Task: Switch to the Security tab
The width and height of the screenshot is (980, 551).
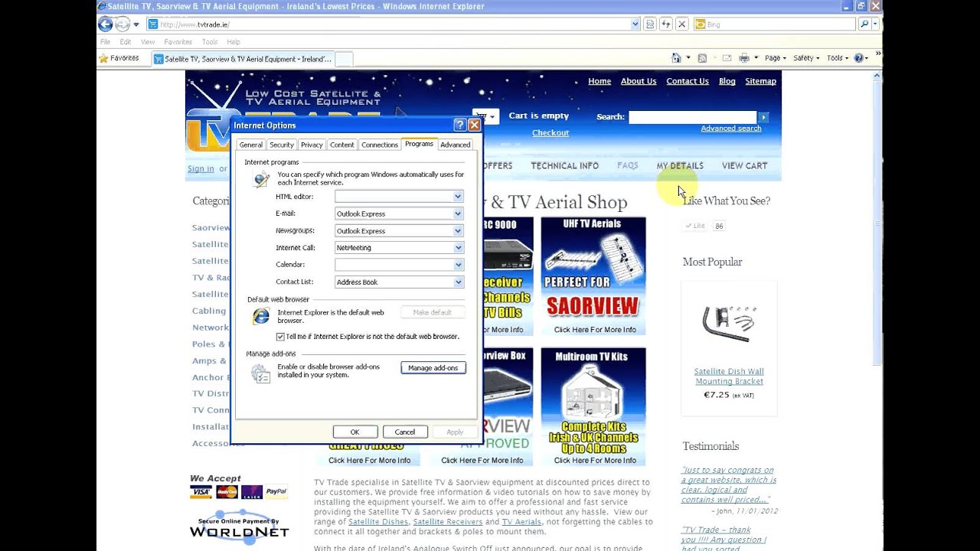Action: pyautogui.click(x=282, y=145)
